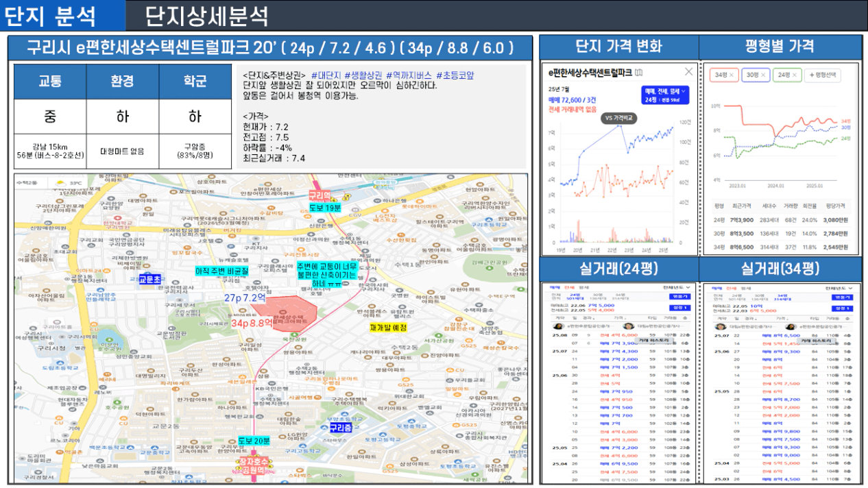Viewport: 868px width, 488px height.
Task: Remove the 24평 chip from the comparison
Action: [794, 75]
